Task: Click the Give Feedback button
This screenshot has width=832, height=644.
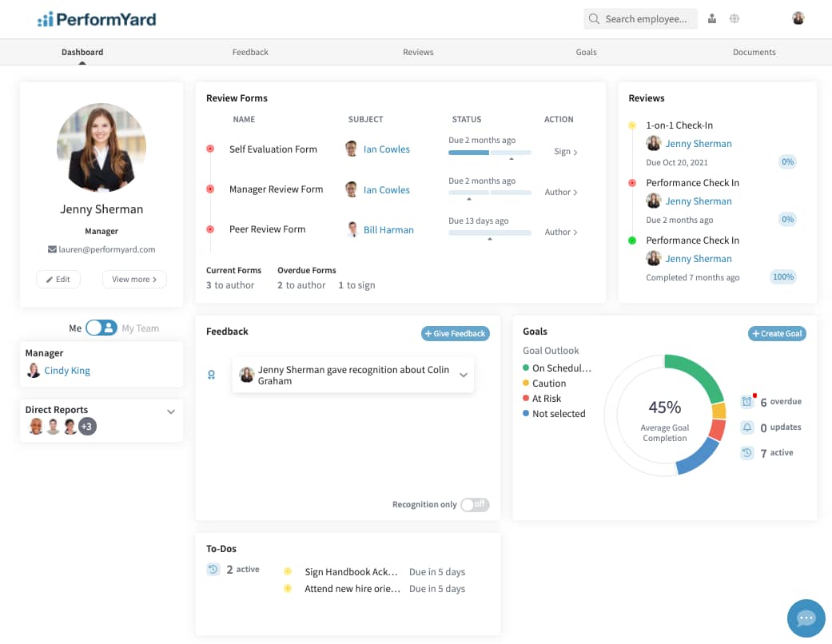Action: click(x=455, y=333)
